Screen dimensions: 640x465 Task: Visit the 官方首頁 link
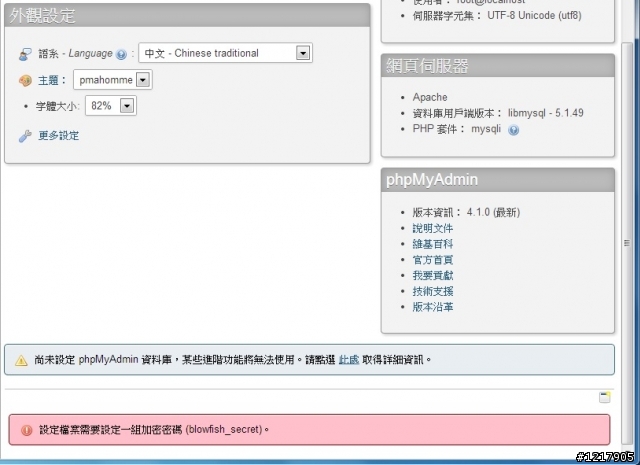click(433, 260)
